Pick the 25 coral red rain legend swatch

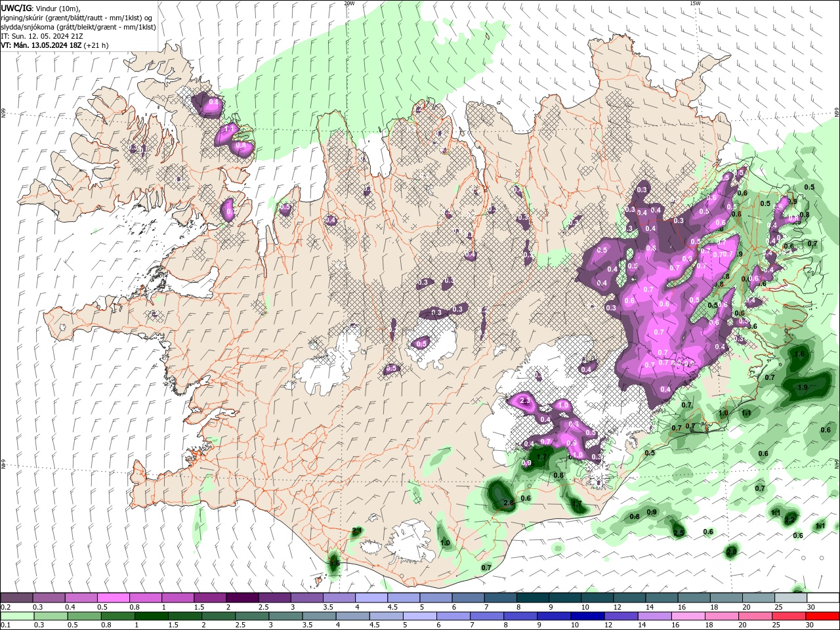coord(789,616)
